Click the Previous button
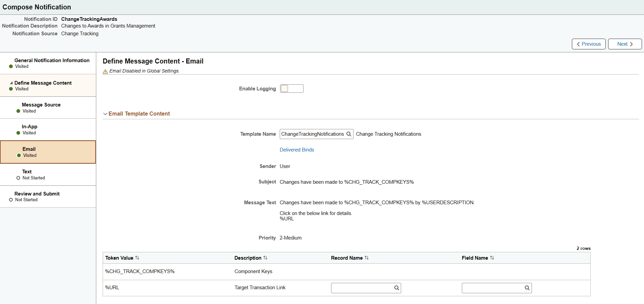The width and height of the screenshot is (644, 304). click(588, 44)
